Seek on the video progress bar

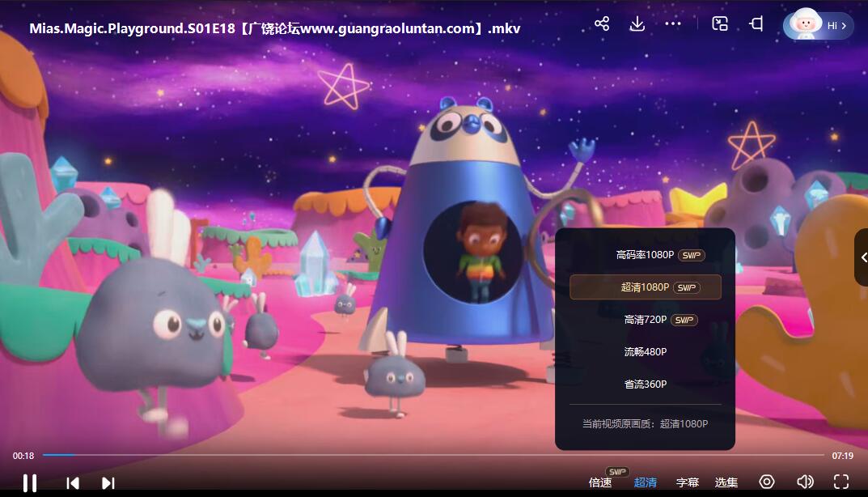pyautogui.click(x=434, y=455)
